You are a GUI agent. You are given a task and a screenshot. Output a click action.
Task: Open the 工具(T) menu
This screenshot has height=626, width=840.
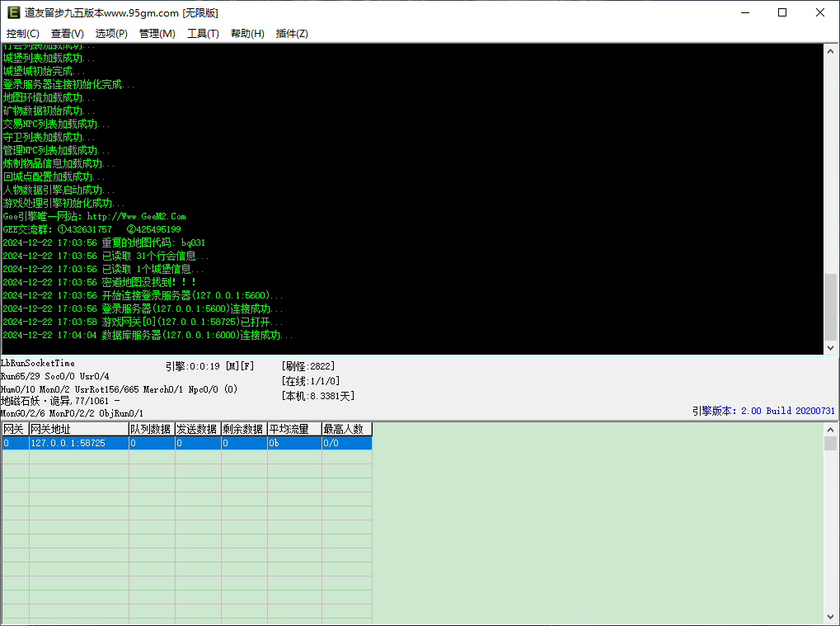click(203, 33)
